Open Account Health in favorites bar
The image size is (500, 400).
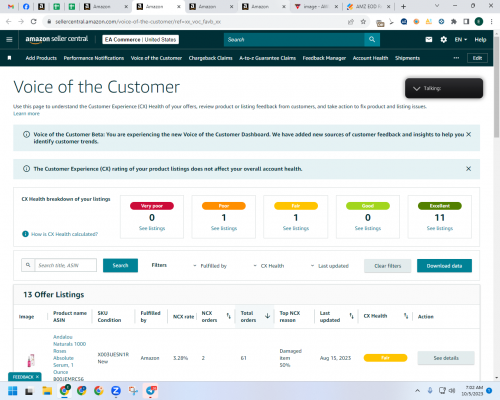(x=370, y=58)
